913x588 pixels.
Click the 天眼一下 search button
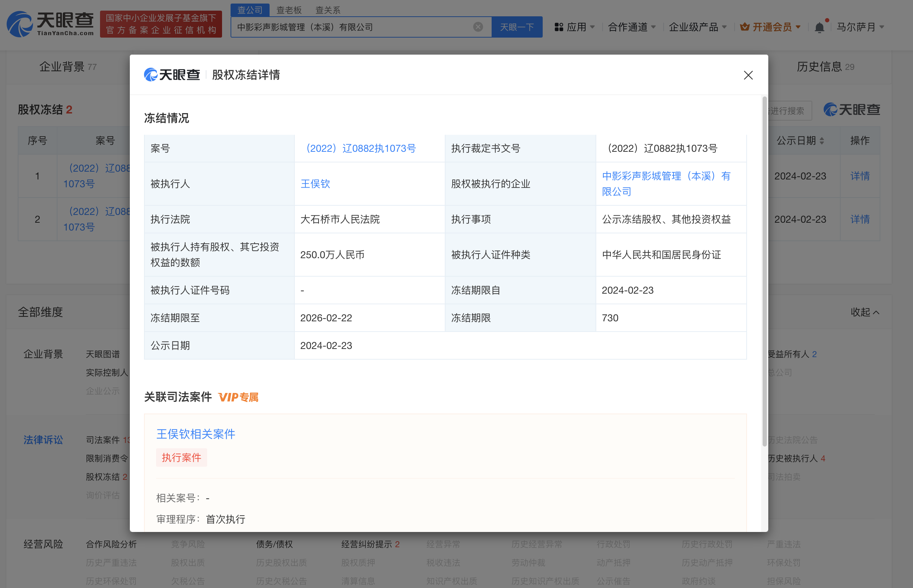(517, 27)
